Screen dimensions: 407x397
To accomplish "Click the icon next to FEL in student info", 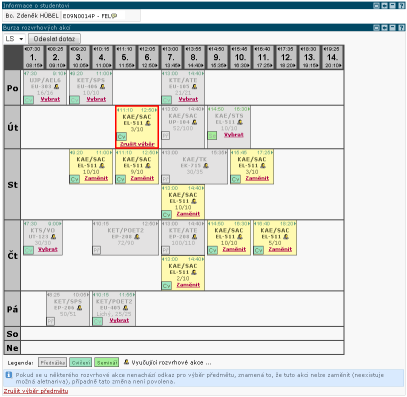I will (114, 16).
